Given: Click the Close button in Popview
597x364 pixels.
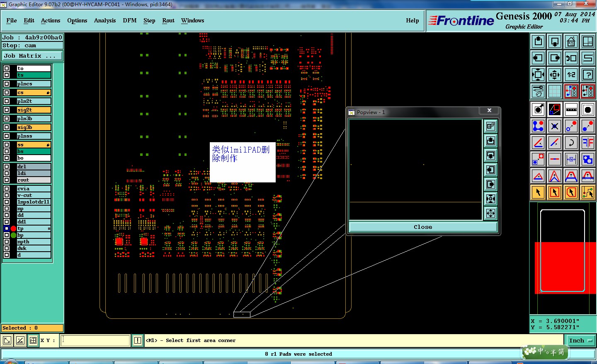Looking at the screenshot, I should pos(423,227).
